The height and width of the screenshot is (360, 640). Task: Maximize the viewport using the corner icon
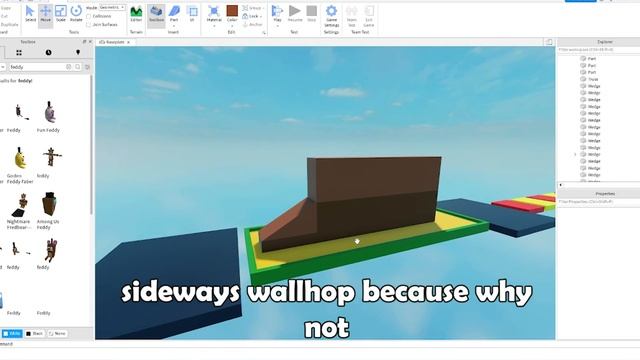(549, 42)
